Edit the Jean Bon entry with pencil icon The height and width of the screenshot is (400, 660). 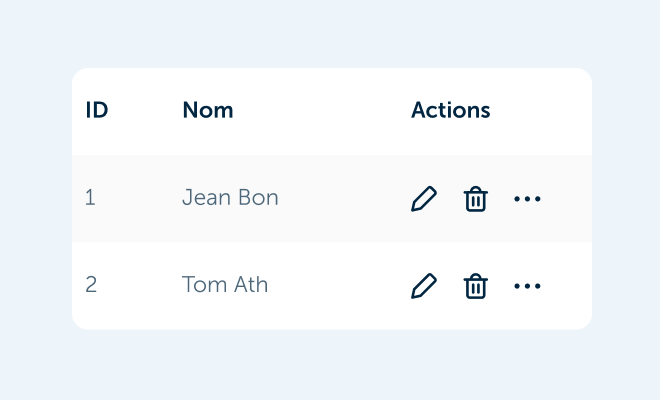pos(424,198)
